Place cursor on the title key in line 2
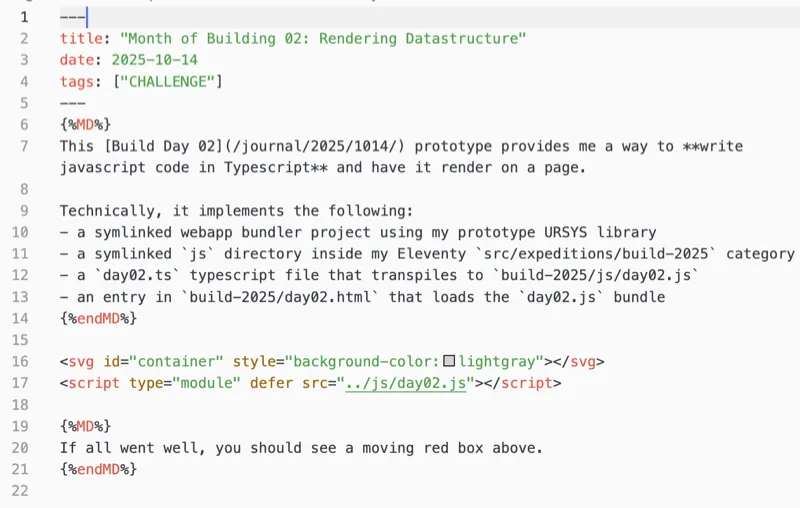 coord(80,38)
